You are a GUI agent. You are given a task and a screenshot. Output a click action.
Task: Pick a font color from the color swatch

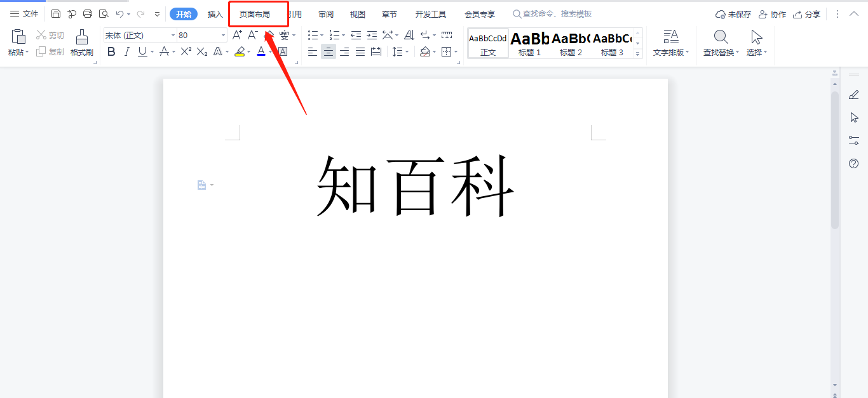pyautogui.click(x=260, y=52)
